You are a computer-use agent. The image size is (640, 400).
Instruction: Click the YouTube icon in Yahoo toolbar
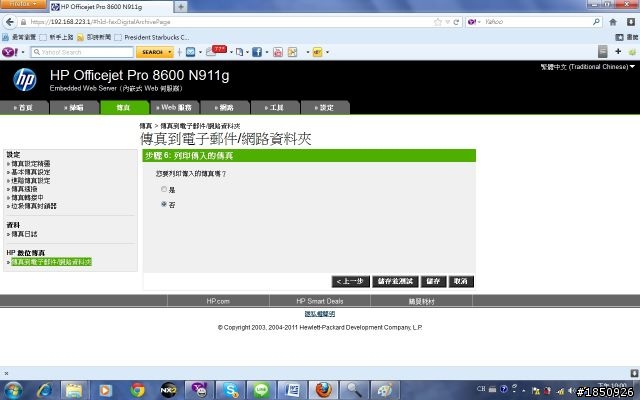(278, 52)
